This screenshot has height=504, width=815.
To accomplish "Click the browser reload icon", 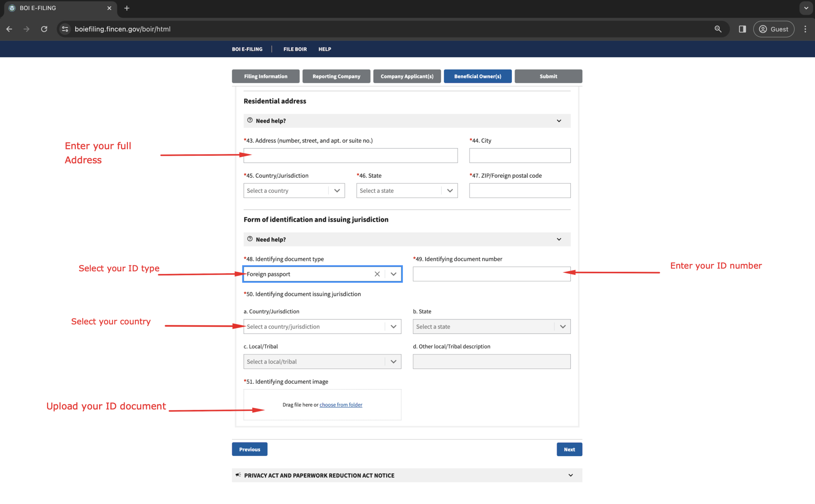I will pos(44,29).
